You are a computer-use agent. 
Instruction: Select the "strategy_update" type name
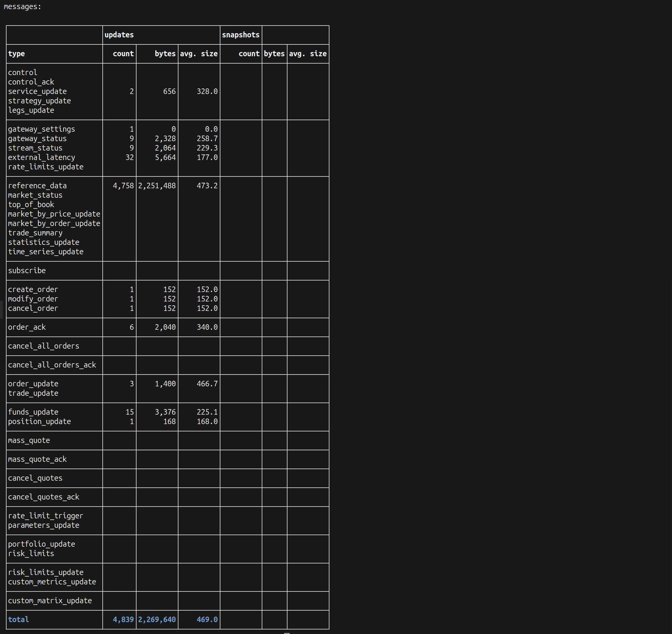(x=39, y=101)
